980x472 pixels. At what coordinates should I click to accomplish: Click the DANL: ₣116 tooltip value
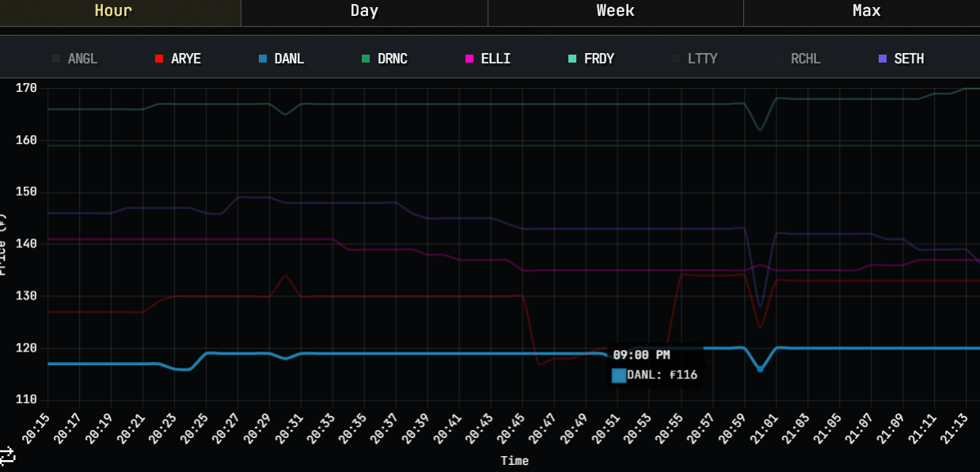tap(662, 375)
